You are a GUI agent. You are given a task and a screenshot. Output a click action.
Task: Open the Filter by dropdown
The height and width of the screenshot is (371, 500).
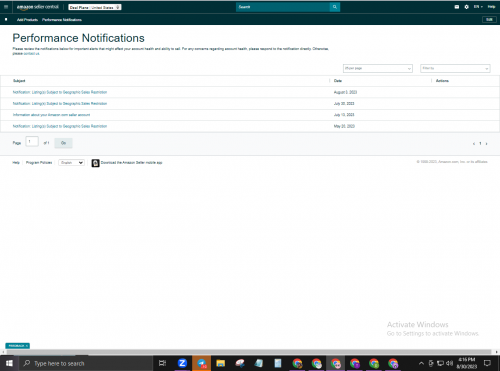(455, 68)
